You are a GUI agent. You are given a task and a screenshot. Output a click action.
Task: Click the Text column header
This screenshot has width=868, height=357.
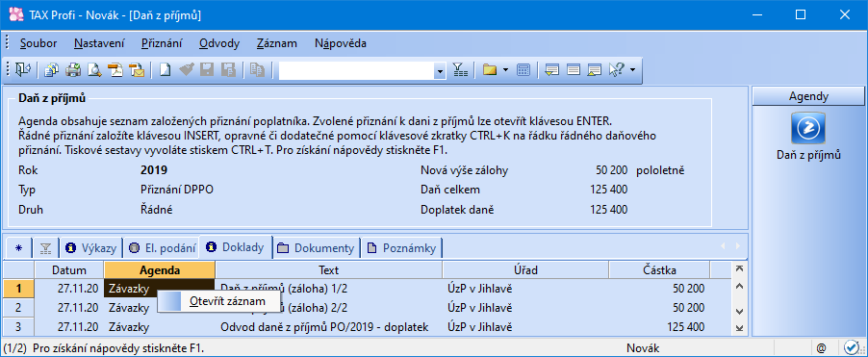[329, 270]
